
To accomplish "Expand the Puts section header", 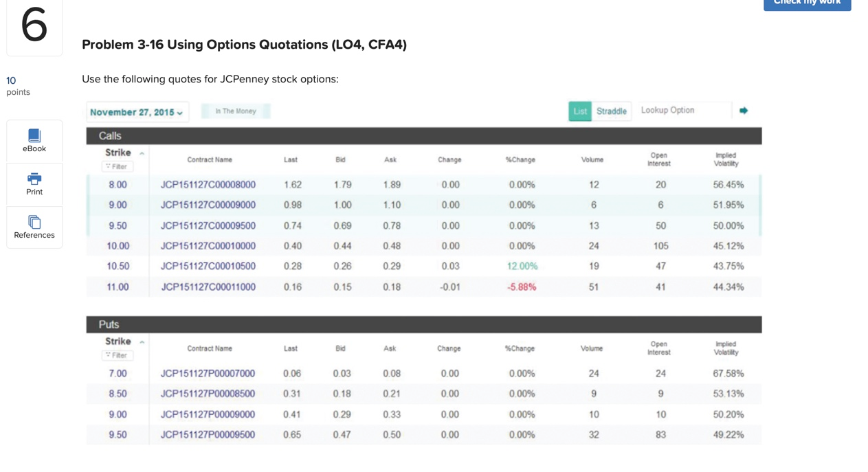I will tap(108, 324).
